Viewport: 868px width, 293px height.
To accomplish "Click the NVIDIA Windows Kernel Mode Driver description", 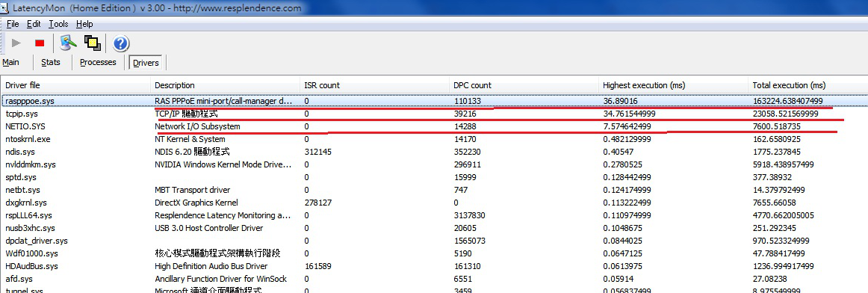I will click(x=223, y=164).
